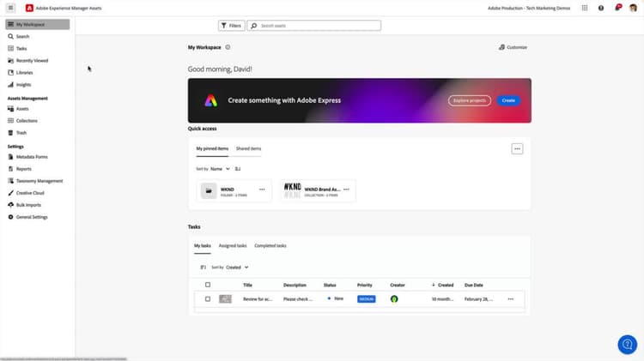Open the notifications bell icon

pos(617,8)
